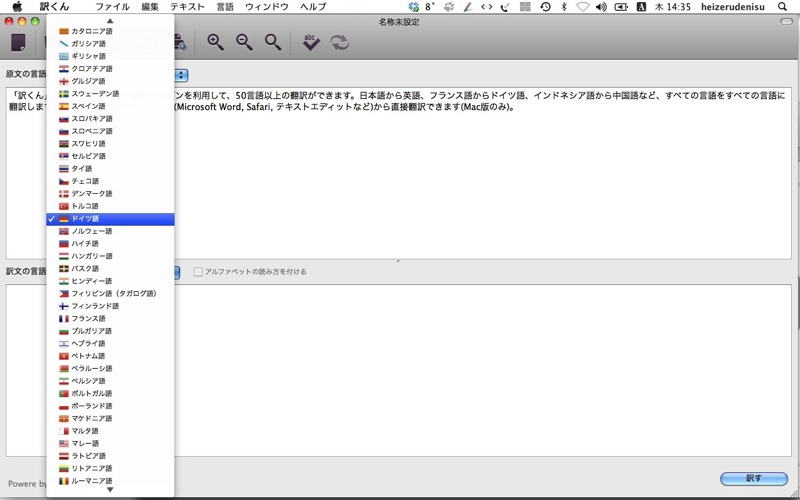Click the Time Machine icon in menu bar

(x=545, y=7)
